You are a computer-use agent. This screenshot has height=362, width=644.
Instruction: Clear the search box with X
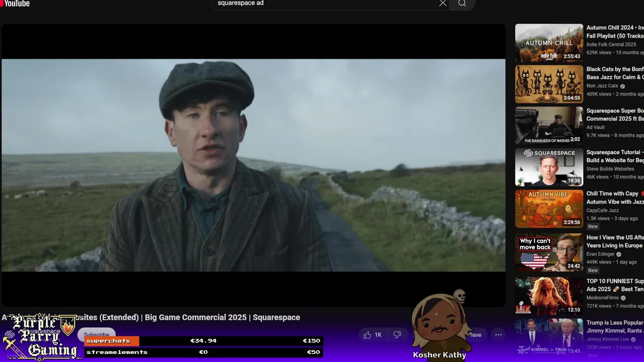pyautogui.click(x=443, y=4)
